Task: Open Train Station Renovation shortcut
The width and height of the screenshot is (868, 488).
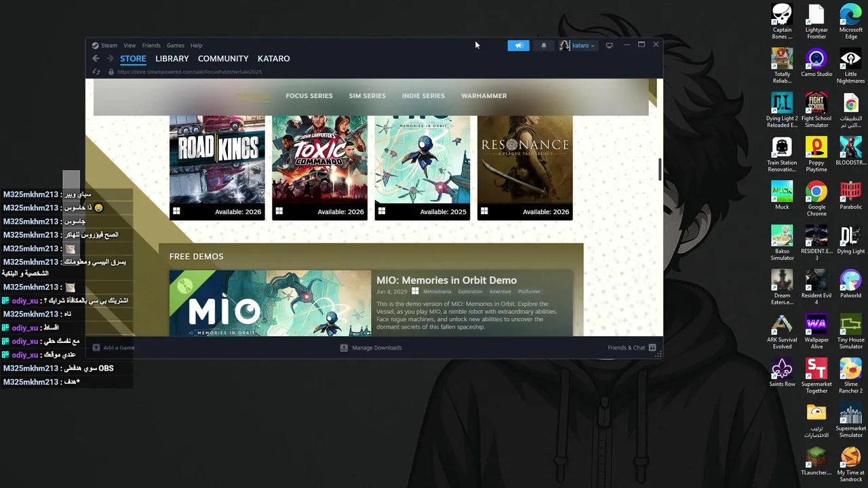Action: point(782,155)
